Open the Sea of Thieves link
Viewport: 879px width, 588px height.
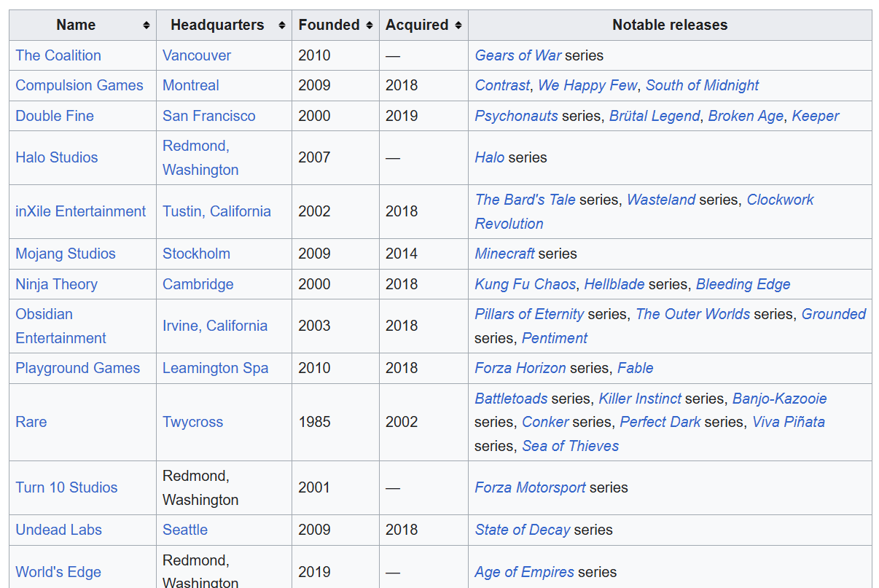coord(571,446)
